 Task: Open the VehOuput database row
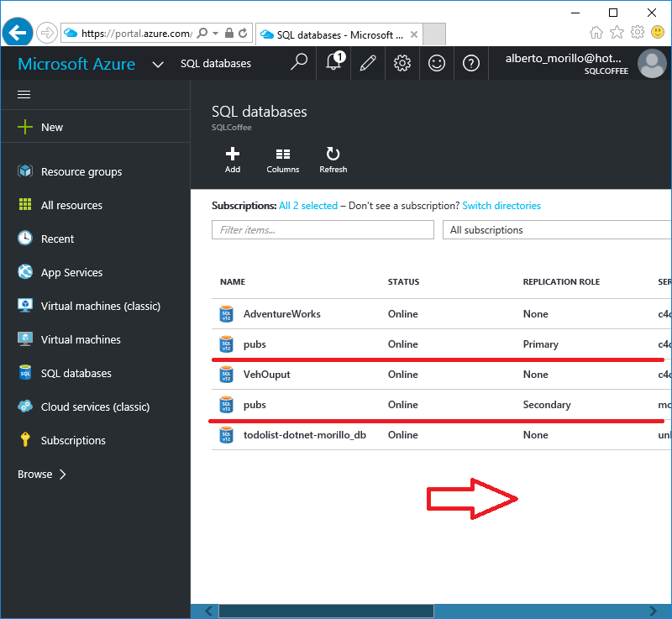tap(442, 375)
